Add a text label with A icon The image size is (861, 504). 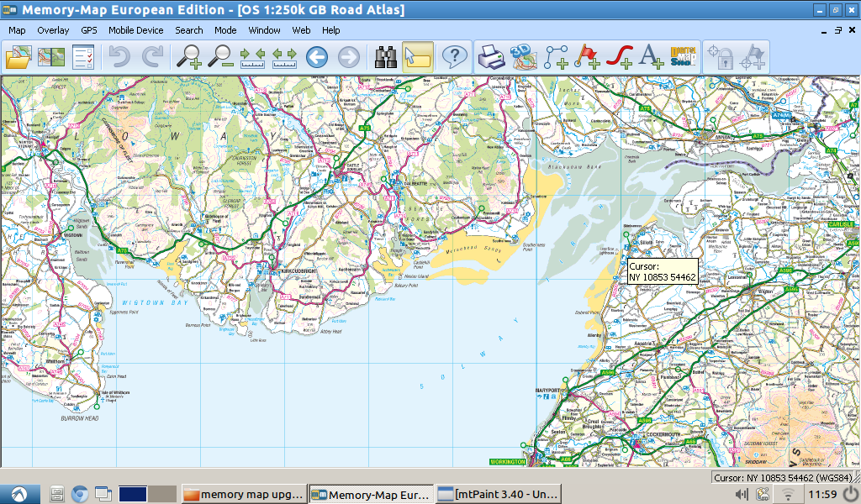click(652, 57)
